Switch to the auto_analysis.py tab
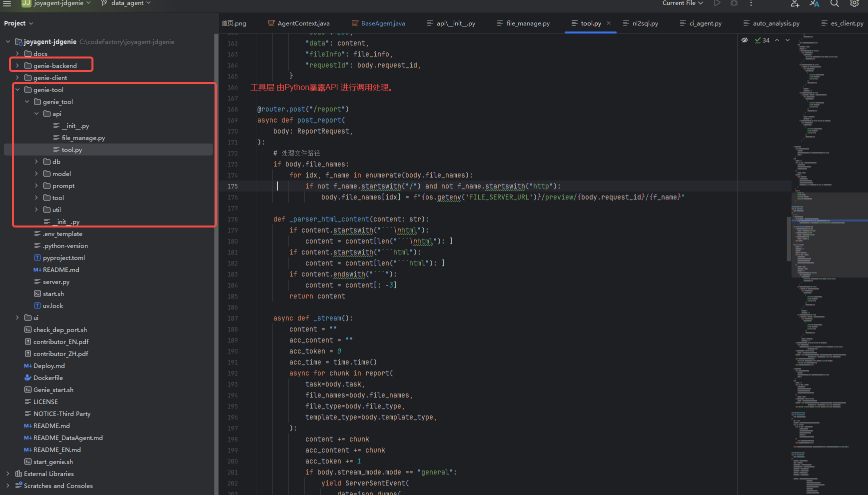The width and height of the screenshot is (868, 495). pyautogui.click(x=771, y=23)
